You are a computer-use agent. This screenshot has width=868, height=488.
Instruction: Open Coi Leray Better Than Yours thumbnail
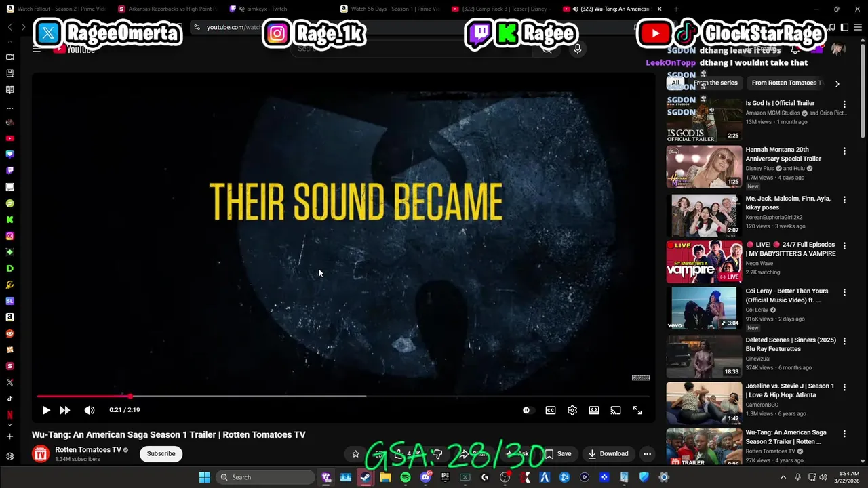coord(704,308)
